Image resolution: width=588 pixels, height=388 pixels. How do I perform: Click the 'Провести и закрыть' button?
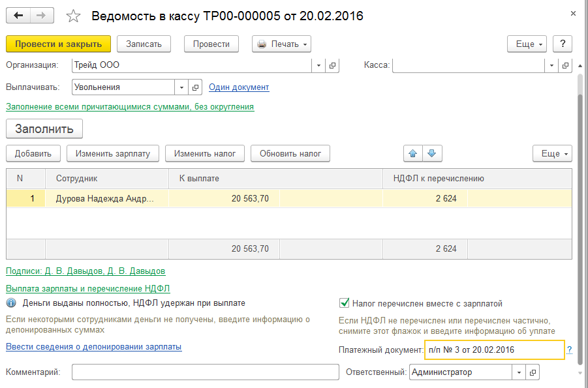pos(58,44)
